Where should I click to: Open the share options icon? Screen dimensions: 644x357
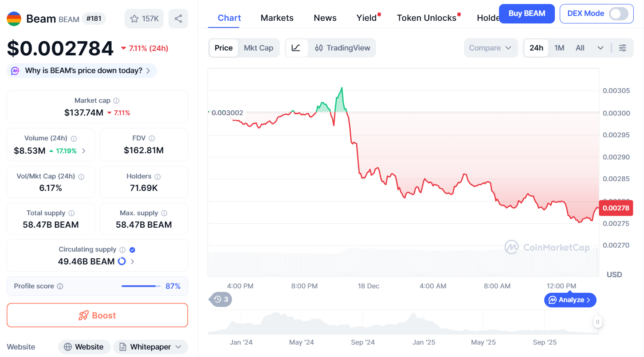click(178, 18)
